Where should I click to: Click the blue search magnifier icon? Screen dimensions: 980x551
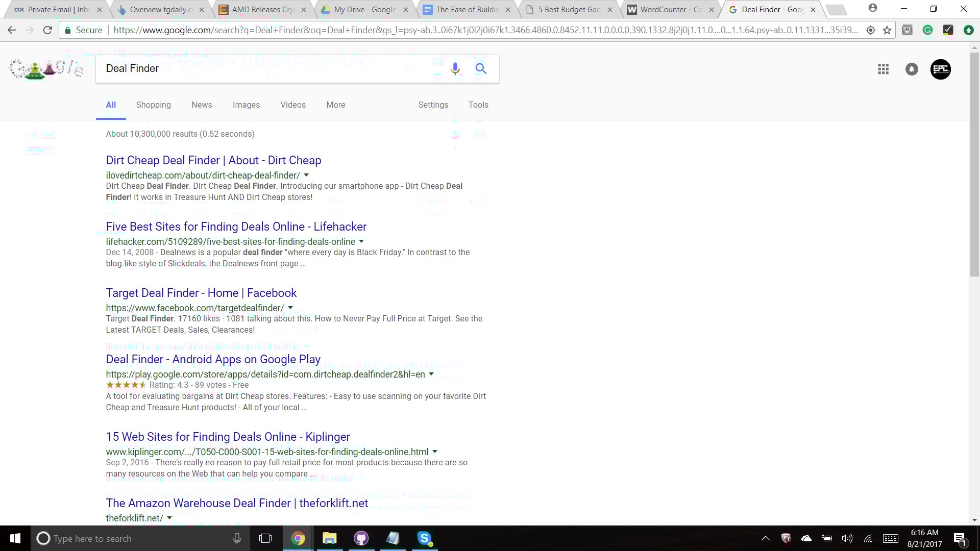[481, 68]
